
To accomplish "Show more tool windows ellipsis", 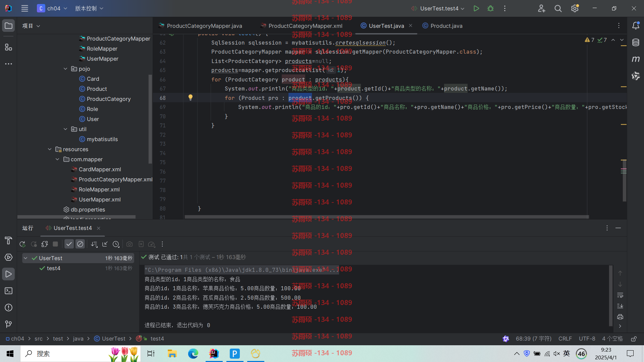I will tap(9, 64).
